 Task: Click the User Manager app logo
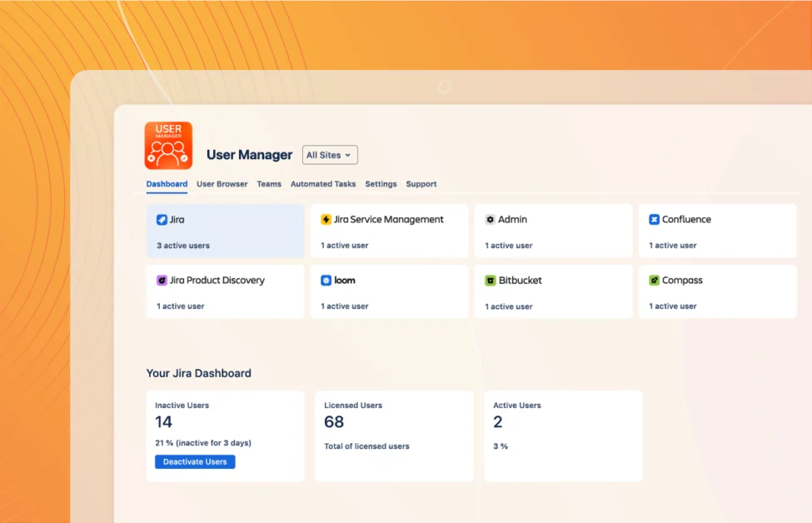[x=168, y=146]
